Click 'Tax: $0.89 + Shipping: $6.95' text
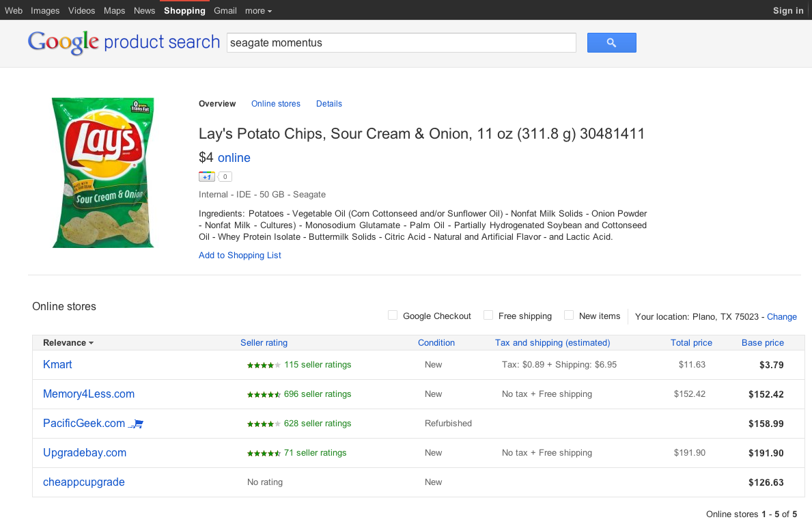 [559, 365]
